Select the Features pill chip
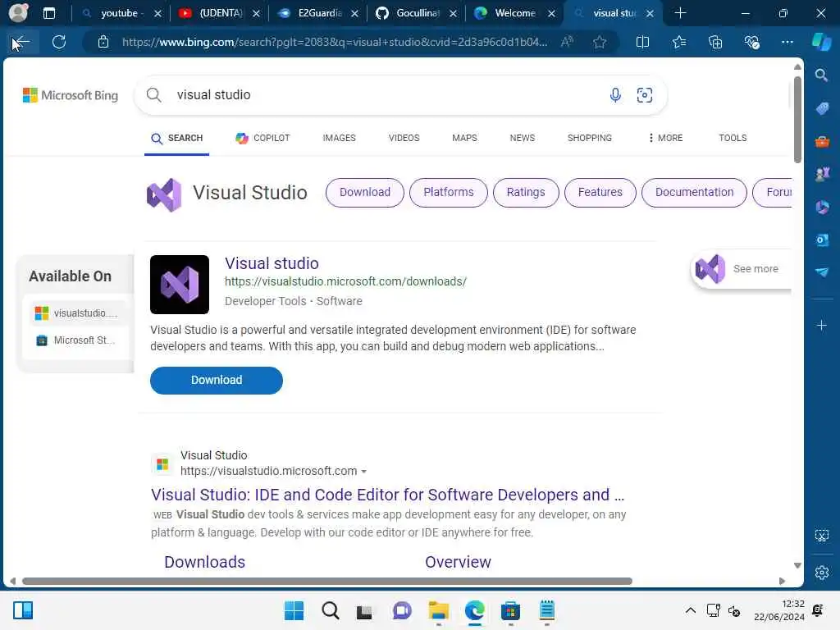This screenshot has height=630, width=840. click(600, 192)
